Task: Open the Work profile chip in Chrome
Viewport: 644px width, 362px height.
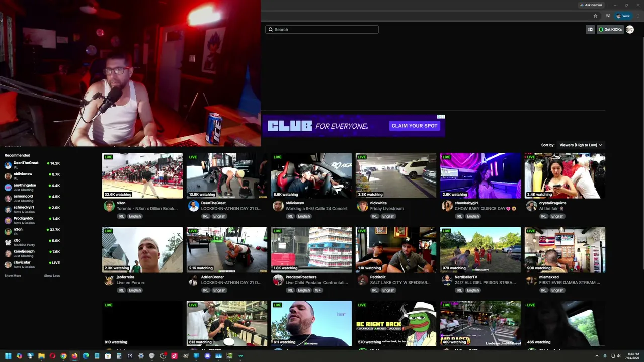Action: (x=623, y=16)
